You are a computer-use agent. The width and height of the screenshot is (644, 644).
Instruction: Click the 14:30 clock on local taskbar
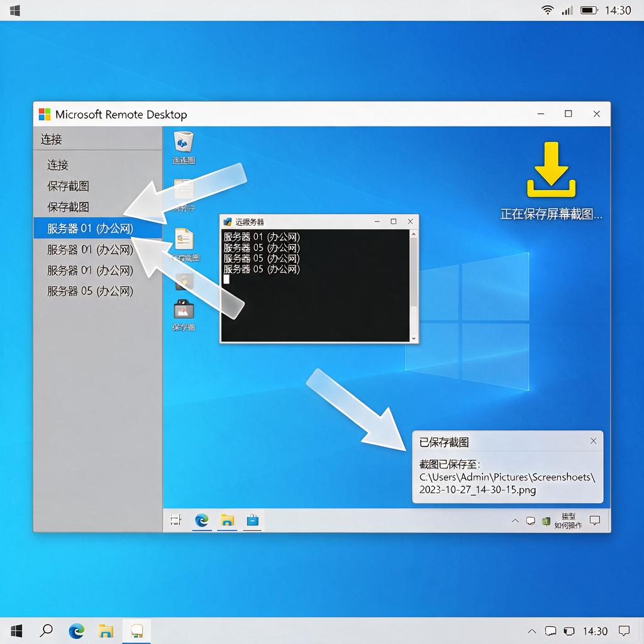click(x=595, y=631)
